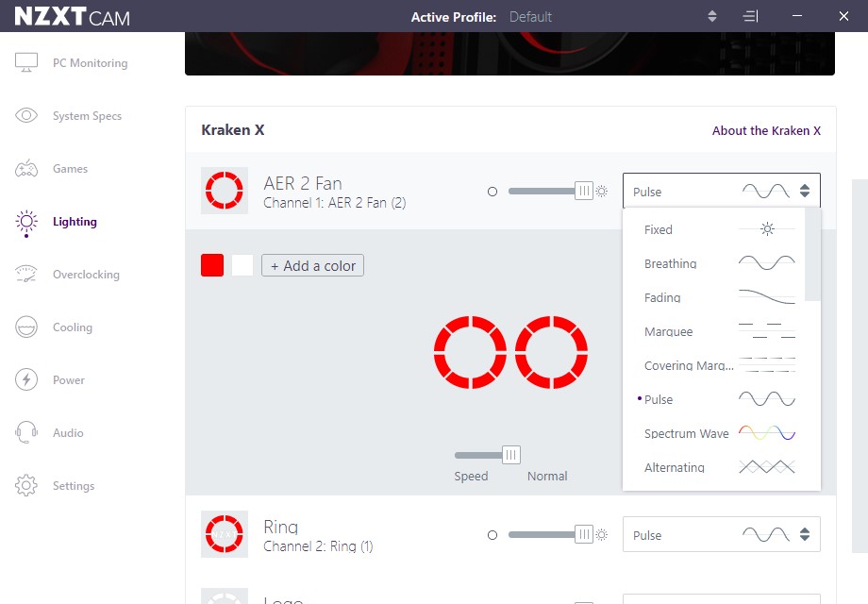The height and width of the screenshot is (604, 868).
Task: Click the main page vertical scrollbar
Action: pyautogui.click(x=860, y=365)
